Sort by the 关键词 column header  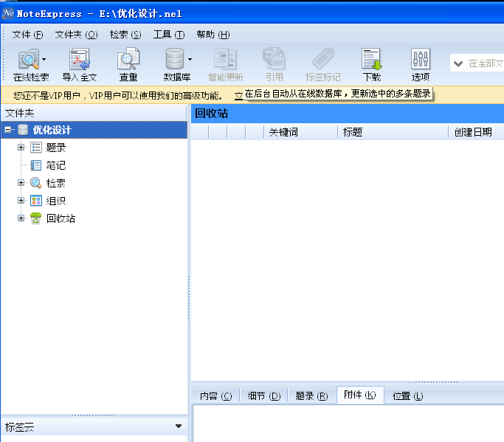300,132
